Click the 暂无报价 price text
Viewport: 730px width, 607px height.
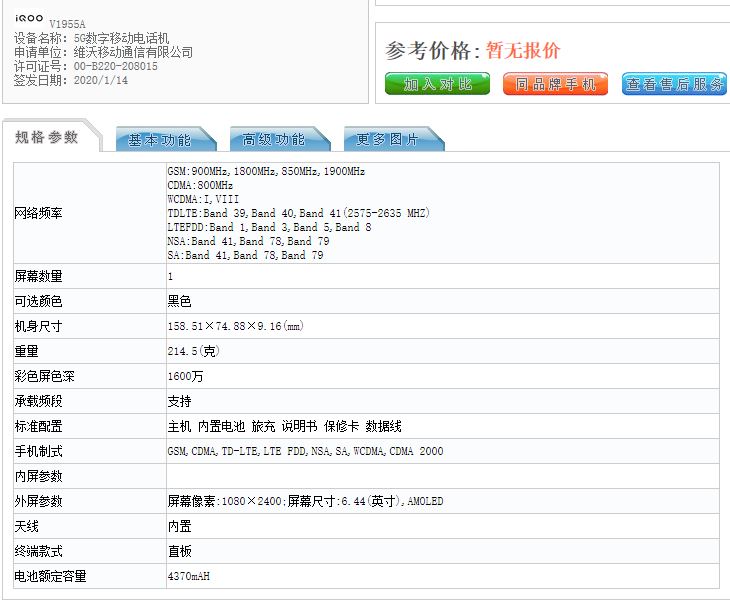[523, 50]
